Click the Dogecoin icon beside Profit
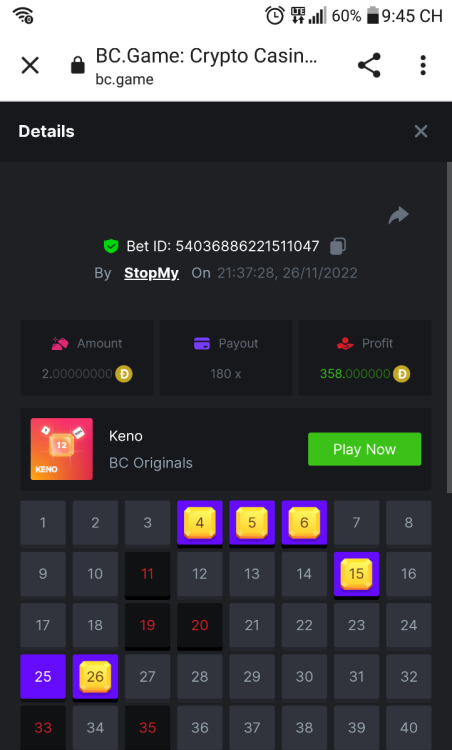The image size is (452, 750). pyautogui.click(x=401, y=374)
